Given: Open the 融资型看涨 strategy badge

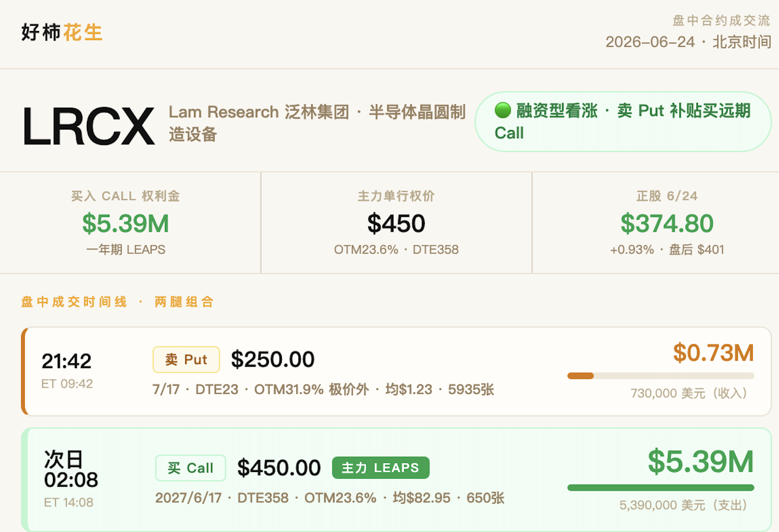Looking at the screenshot, I should pos(623,122).
